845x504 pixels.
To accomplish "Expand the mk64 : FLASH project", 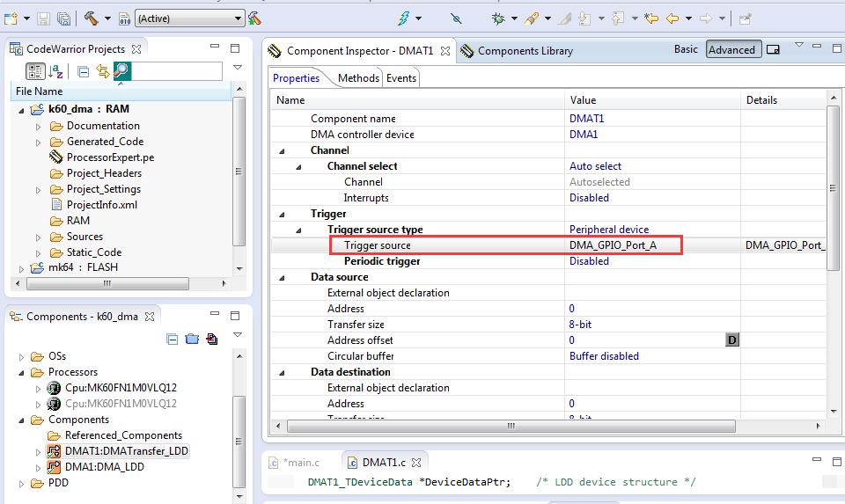I will [x=21, y=268].
